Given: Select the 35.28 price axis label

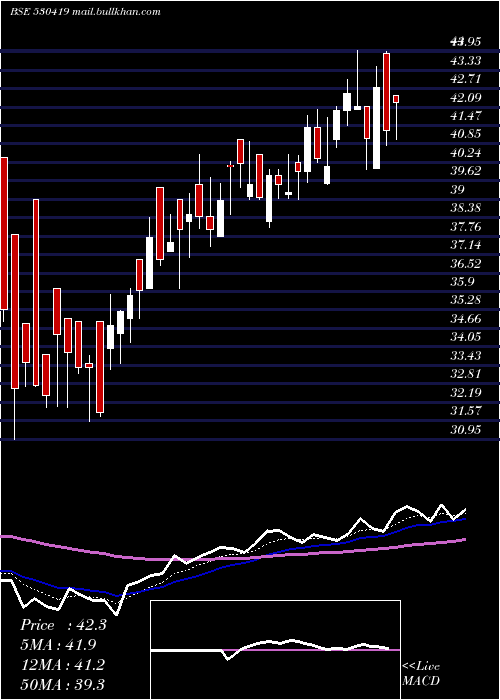Looking at the screenshot, I should [466, 300].
